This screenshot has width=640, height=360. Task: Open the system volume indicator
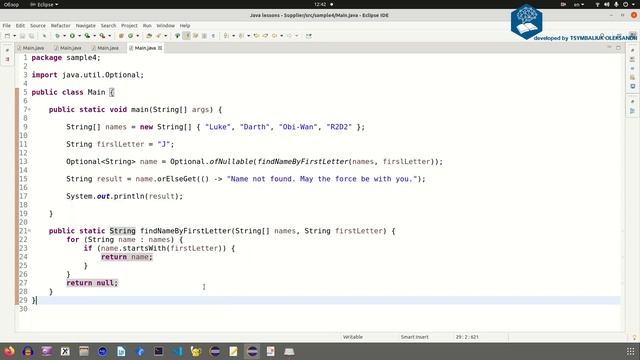(x=607, y=4)
